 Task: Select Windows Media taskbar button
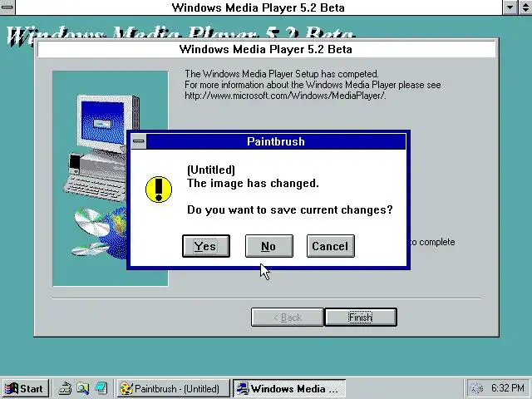point(289,388)
